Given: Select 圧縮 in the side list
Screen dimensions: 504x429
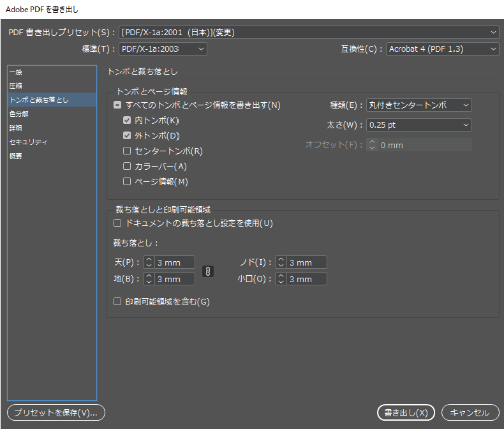Looking at the screenshot, I should pos(52,86).
